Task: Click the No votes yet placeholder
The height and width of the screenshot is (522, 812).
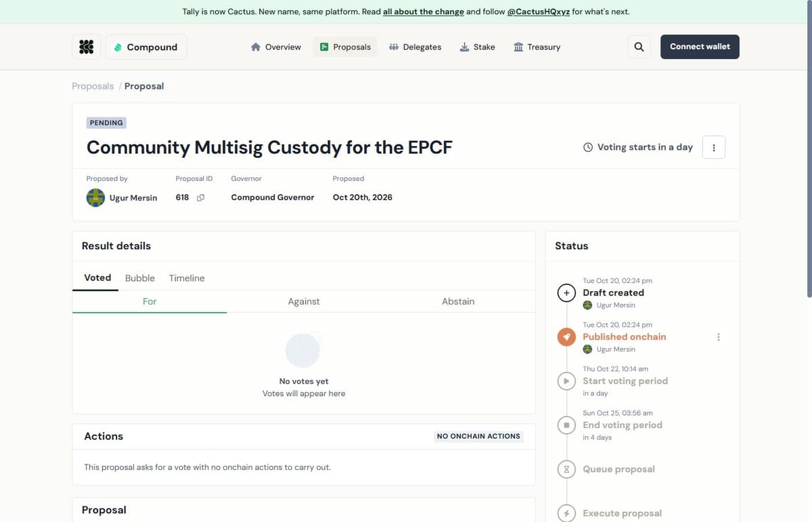Action: 304,381
